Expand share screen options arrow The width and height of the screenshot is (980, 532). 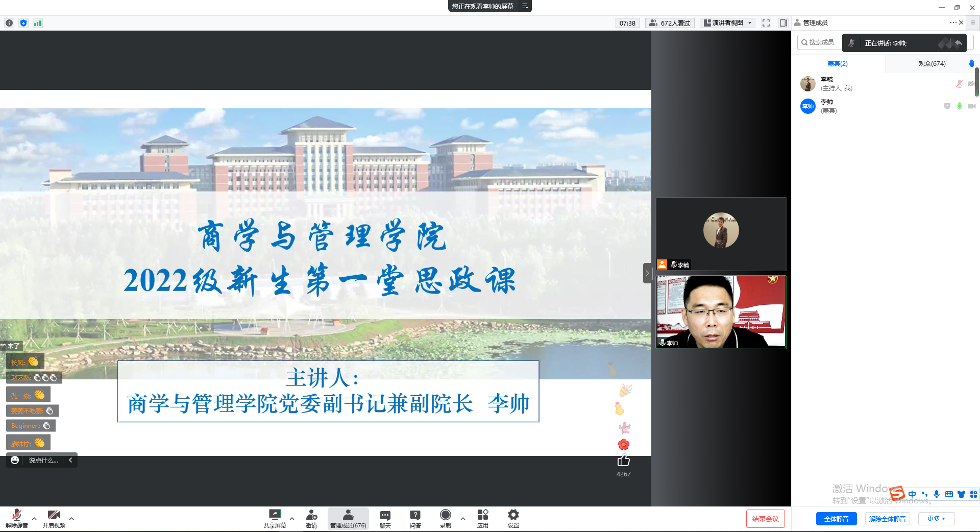(x=292, y=519)
